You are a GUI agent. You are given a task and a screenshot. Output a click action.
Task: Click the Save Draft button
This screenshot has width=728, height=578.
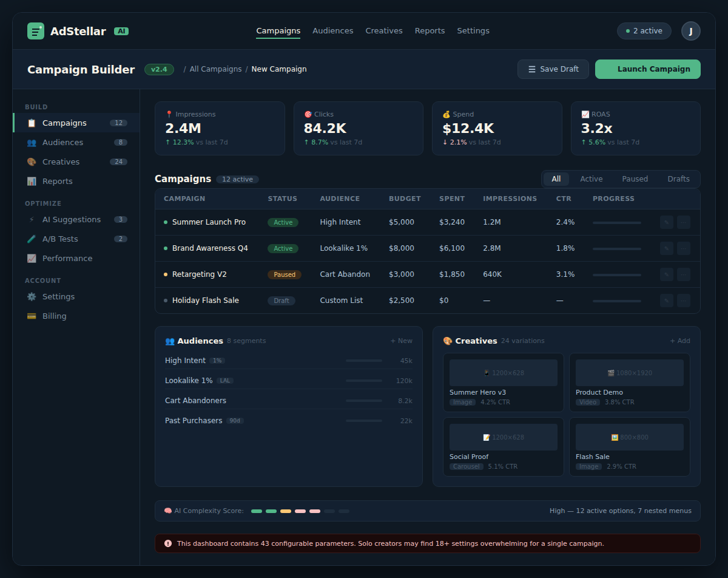(553, 69)
